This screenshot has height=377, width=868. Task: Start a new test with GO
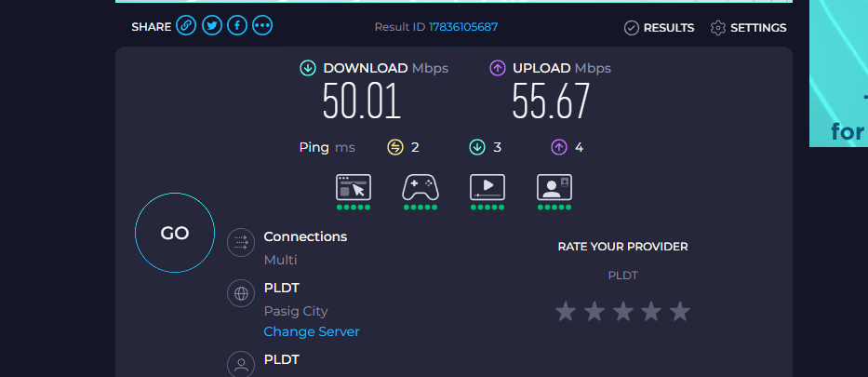[x=175, y=233]
